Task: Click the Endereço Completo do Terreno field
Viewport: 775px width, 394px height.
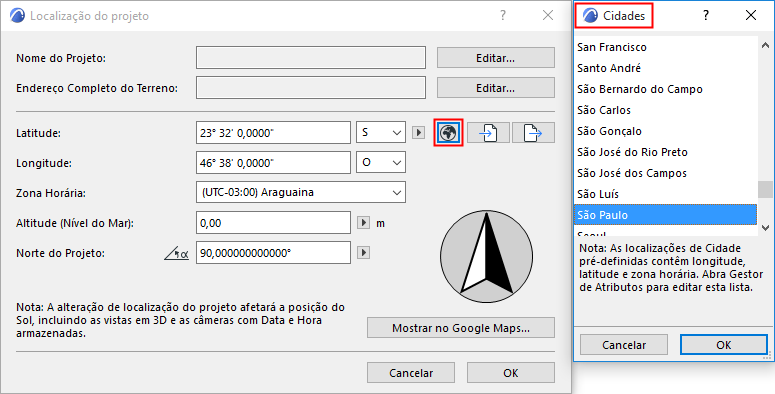Action: 311,88
